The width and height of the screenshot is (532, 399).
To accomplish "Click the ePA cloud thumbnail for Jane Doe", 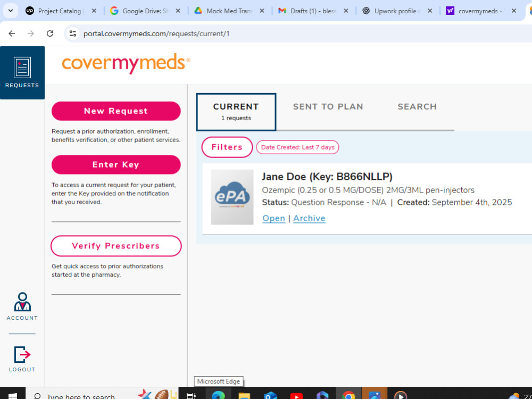I will (x=232, y=197).
